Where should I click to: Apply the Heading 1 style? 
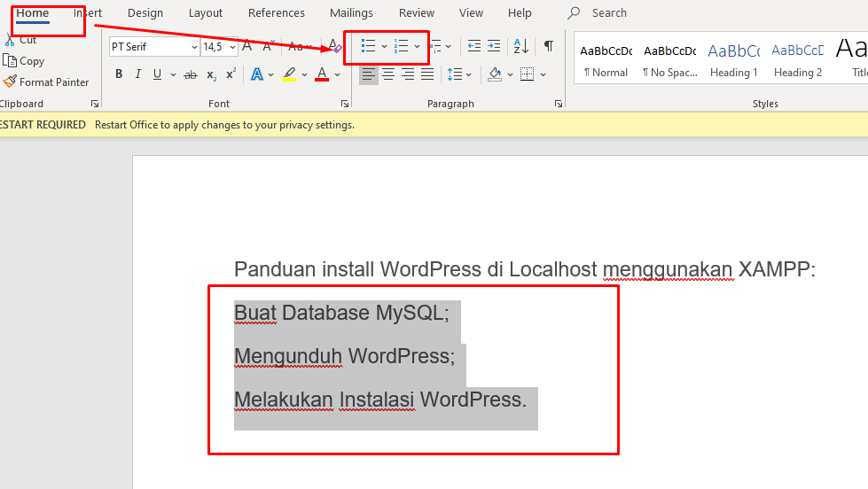point(733,60)
